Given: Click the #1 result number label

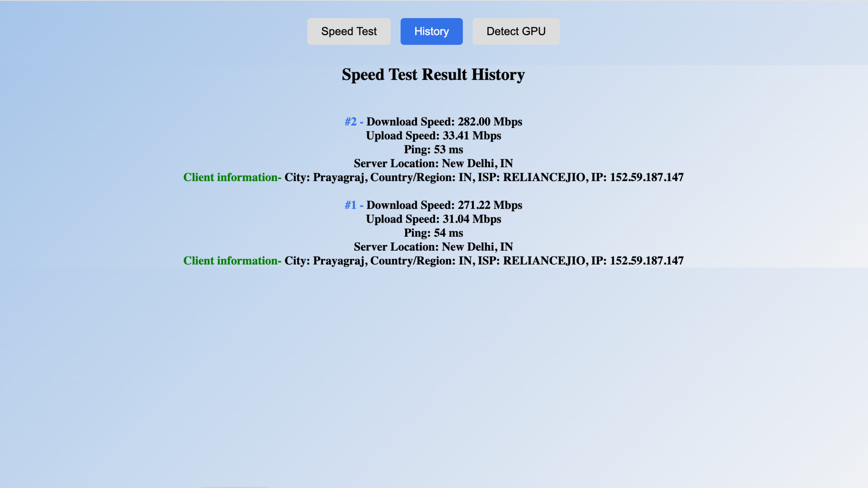Looking at the screenshot, I should point(350,205).
